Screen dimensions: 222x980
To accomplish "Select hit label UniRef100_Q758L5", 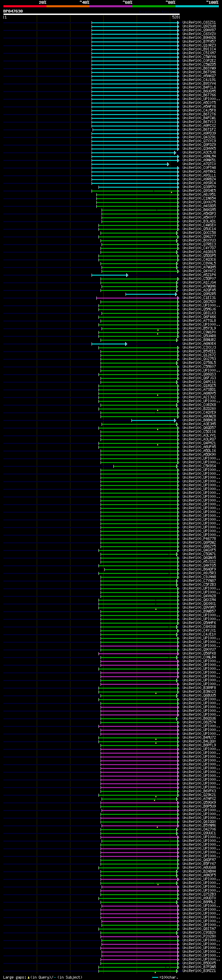I will pos(199,363).
